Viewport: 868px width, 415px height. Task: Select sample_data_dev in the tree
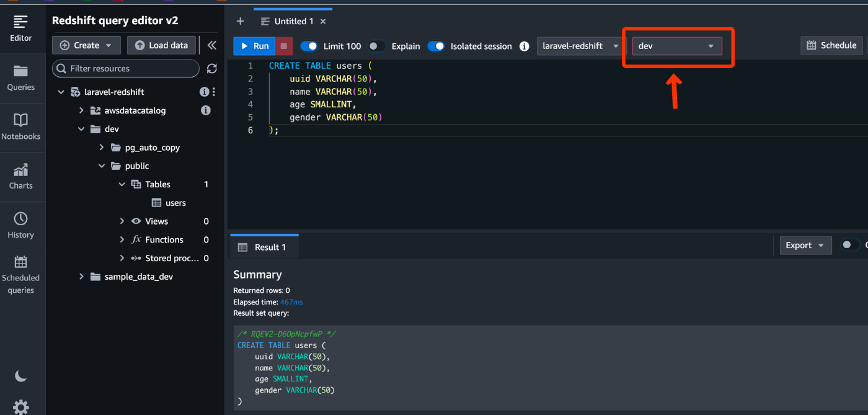tap(139, 277)
